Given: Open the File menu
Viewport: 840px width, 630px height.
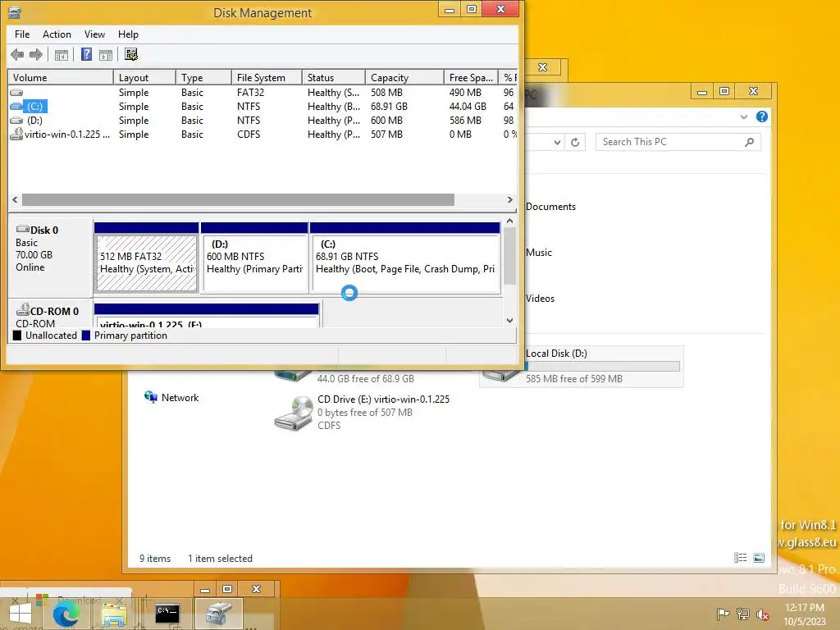Looking at the screenshot, I should tap(22, 34).
